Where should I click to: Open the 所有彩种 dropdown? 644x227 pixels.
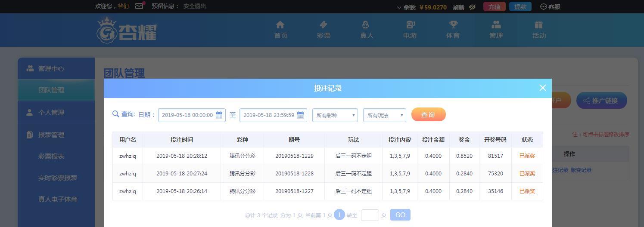point(335,115)
